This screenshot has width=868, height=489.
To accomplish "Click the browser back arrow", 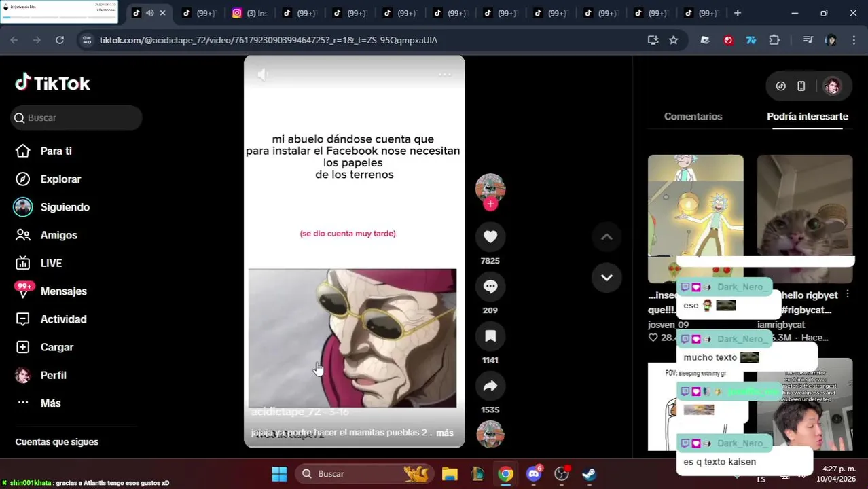I will pyautogui.click(x=14, y=40).
